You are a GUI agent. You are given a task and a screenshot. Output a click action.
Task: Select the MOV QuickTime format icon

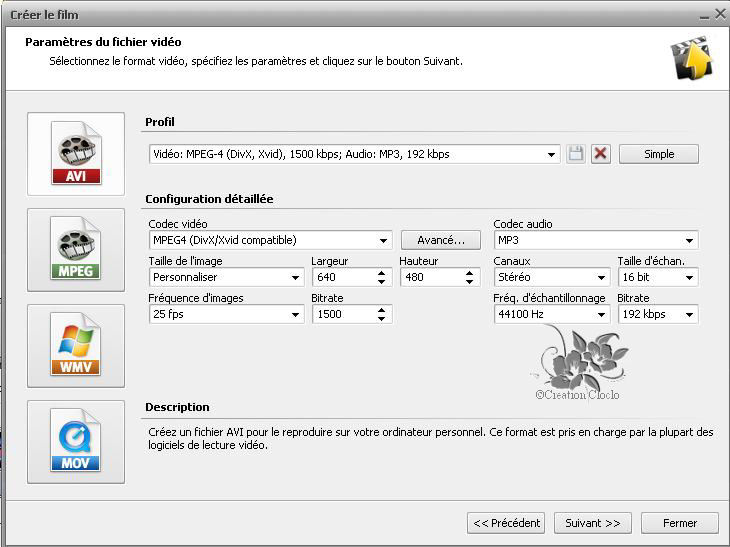pos(76,442)
